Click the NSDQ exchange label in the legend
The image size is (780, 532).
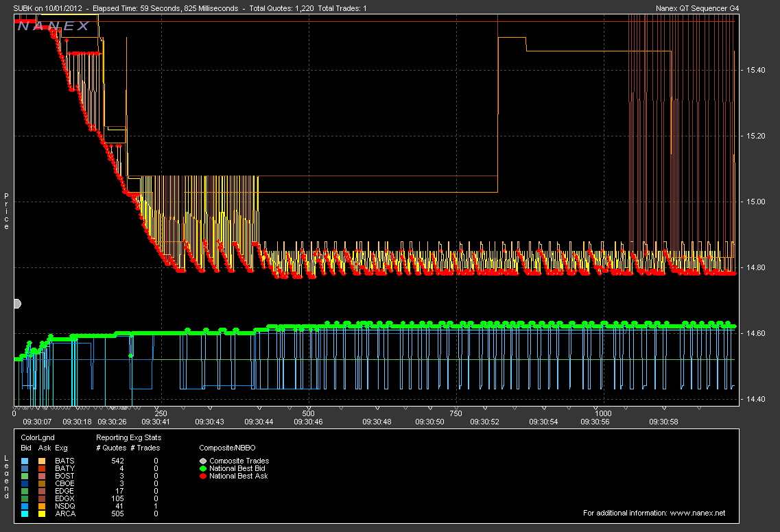point(64,506)
